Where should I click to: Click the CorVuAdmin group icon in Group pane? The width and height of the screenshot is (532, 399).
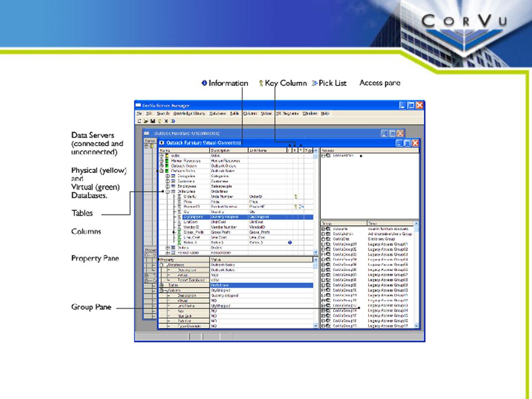pyautogui.click(x=328, y=234)
